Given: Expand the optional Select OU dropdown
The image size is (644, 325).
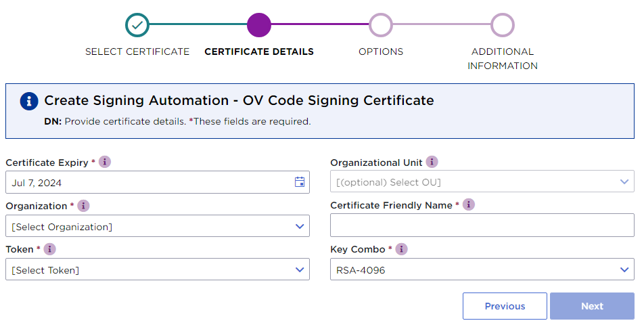Looking at the screenshot, I should coord(482,182).
